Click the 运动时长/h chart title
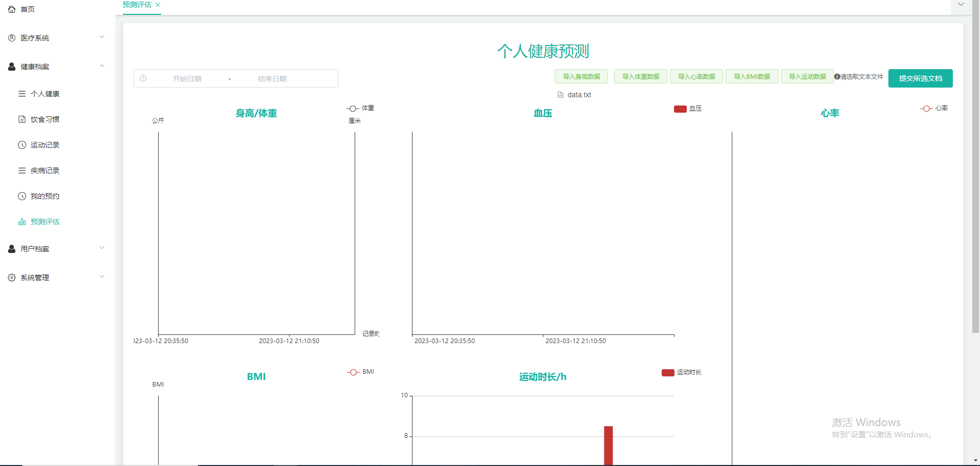Viewport: 980px width, 466px height. coord(543,377)
